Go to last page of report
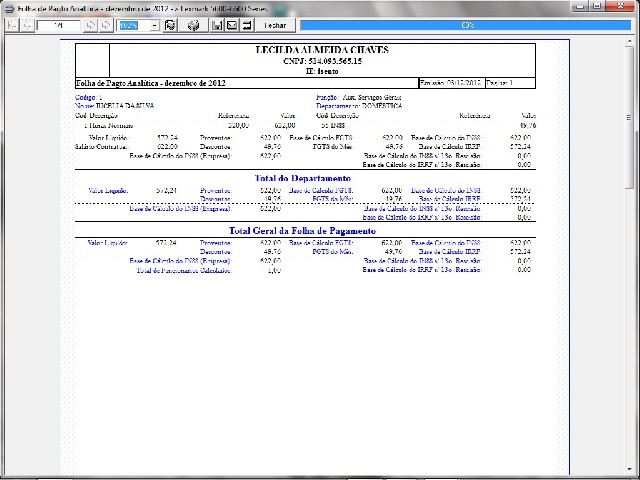640x480 pixels. pyautogui.click(x=106, y=25)
